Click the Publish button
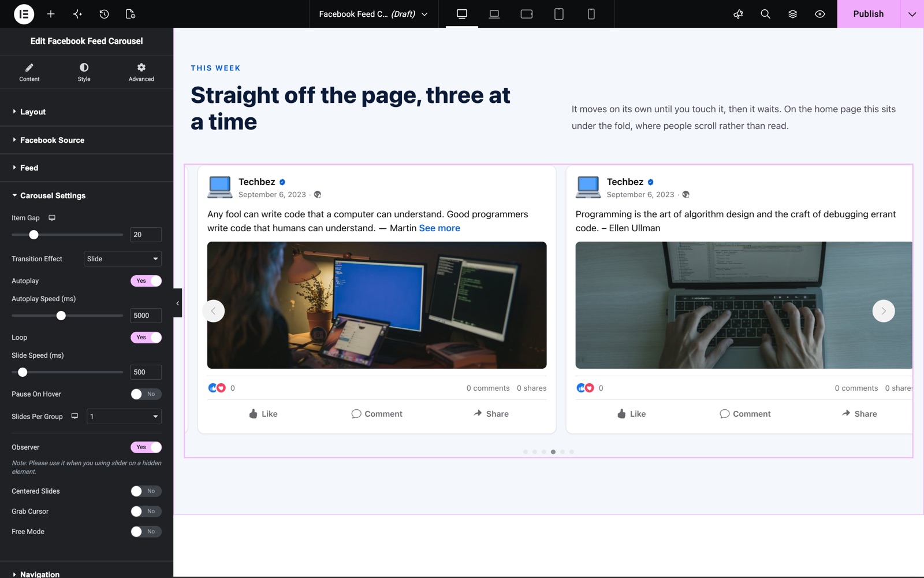 pos(869,14)
